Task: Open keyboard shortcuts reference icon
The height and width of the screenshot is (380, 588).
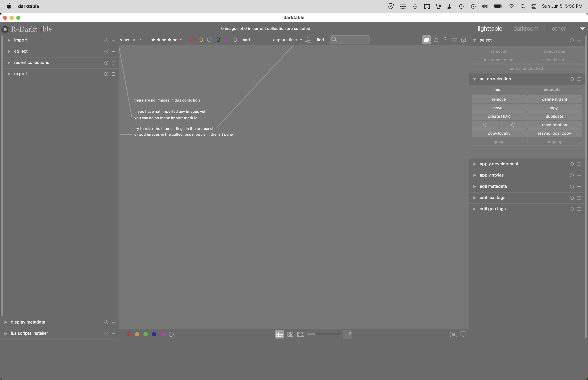Action: click(x=454, y=40)
